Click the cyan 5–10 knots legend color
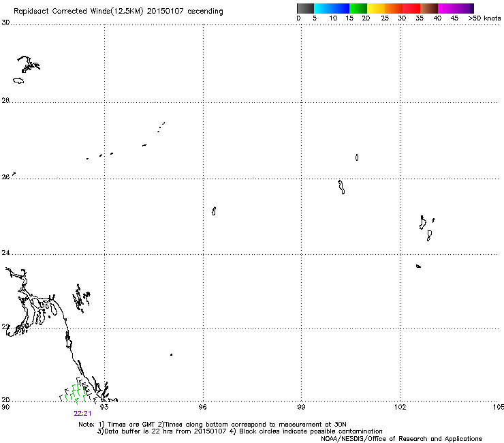Viewport: 504px width, 443px height. (323, 8)
